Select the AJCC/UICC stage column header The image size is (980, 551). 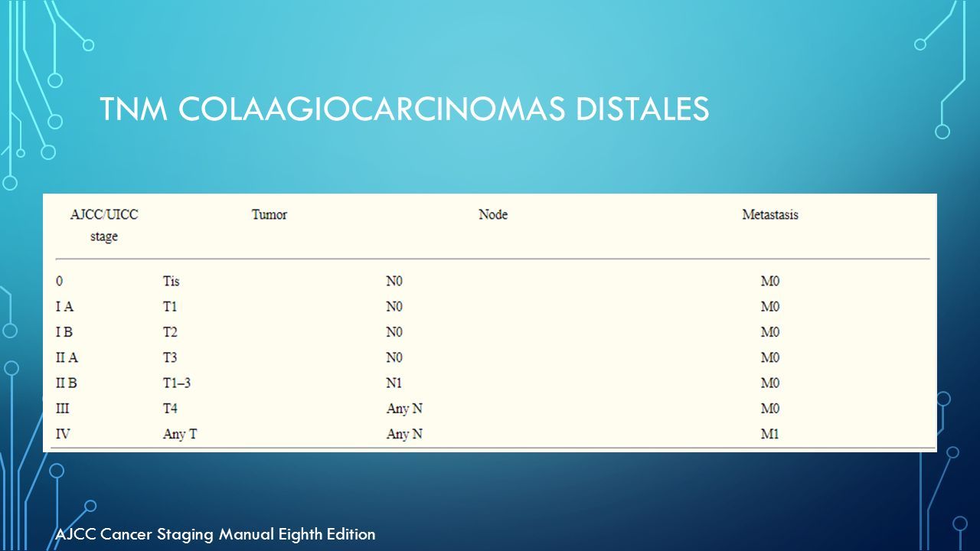click(104, 225)
